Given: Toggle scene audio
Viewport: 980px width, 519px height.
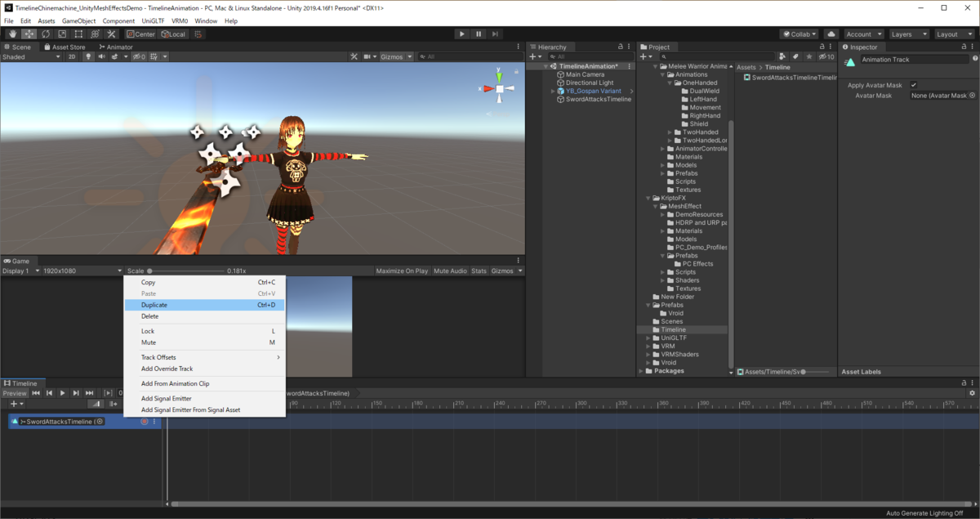Looking at the screenshot, I should (x=102, y=56).
